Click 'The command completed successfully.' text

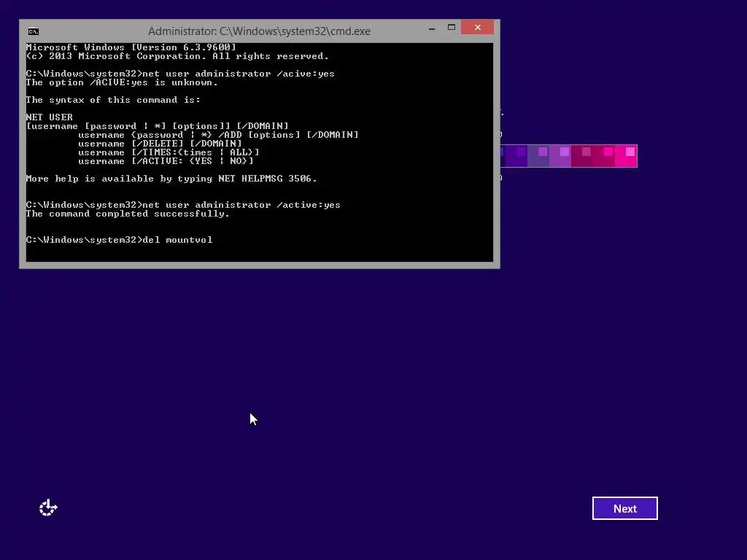pos(128,214)
